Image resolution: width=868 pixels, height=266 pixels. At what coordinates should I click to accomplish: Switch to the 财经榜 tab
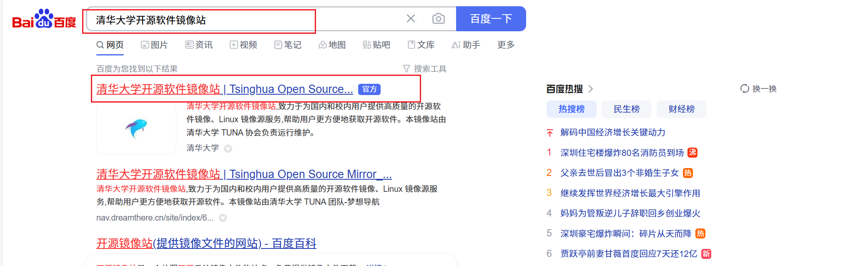click(x=682, y=109)
